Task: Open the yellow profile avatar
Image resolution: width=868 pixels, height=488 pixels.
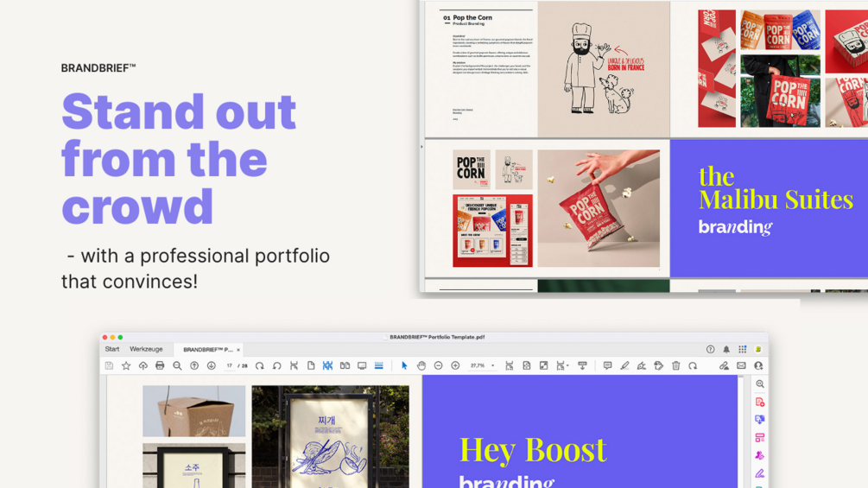Action: [x=758, y=349]
